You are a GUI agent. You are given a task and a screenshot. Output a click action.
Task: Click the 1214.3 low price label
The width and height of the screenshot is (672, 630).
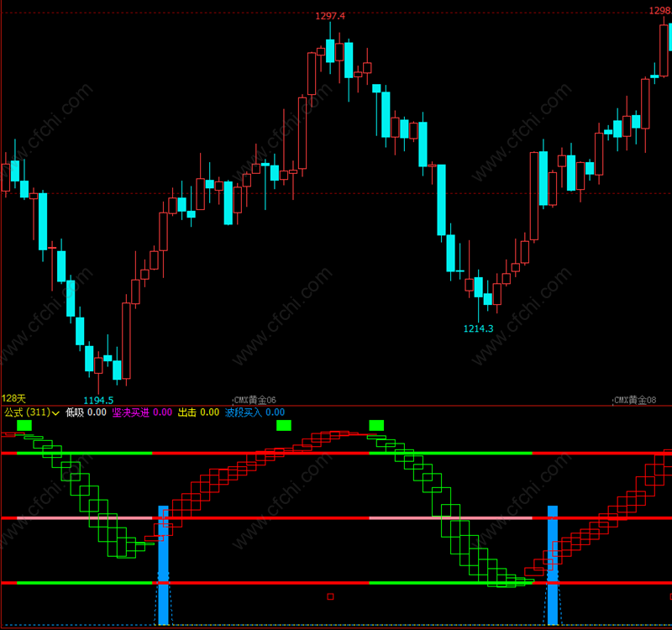click(x=478, y=328)
